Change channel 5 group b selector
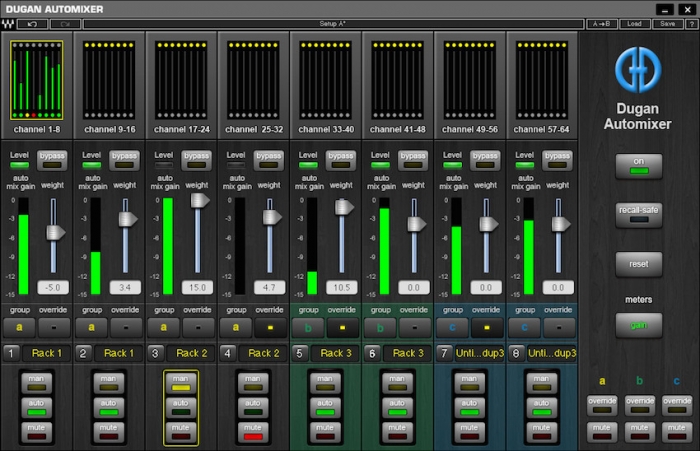The width and height of the screenshot is (700, 451). tap(308, 327)
